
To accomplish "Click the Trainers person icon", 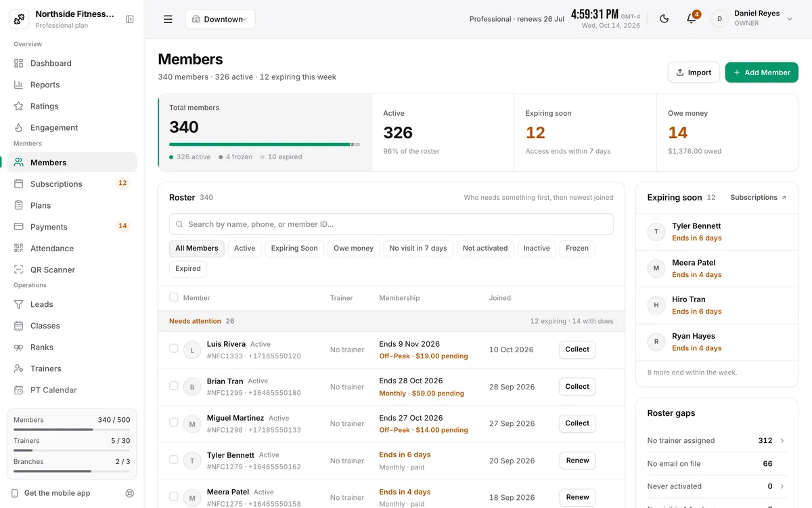I will (x=18, y=368).
